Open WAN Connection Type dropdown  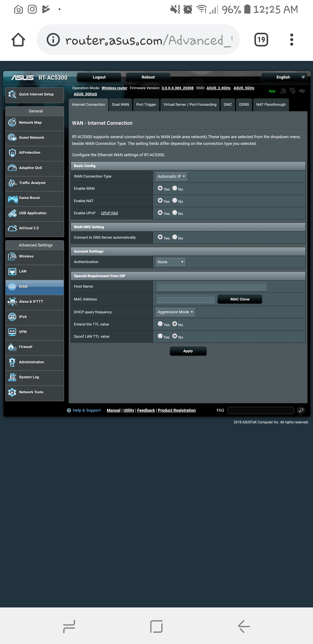(171, 176)
